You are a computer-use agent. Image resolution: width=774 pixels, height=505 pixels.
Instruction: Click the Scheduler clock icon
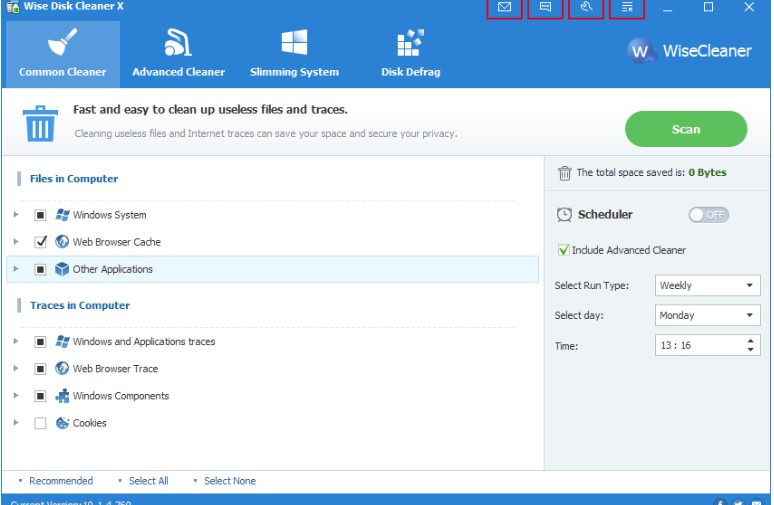[x=564, y=215]
